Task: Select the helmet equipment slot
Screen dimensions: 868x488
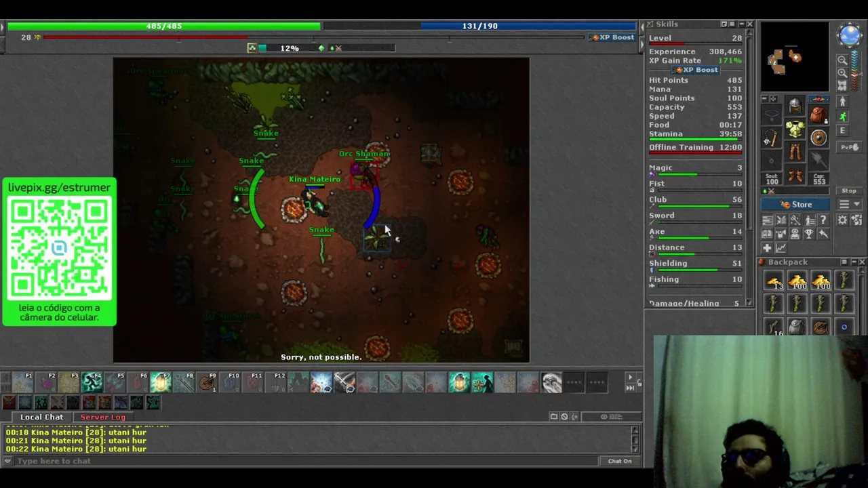Action: point(795,106)
